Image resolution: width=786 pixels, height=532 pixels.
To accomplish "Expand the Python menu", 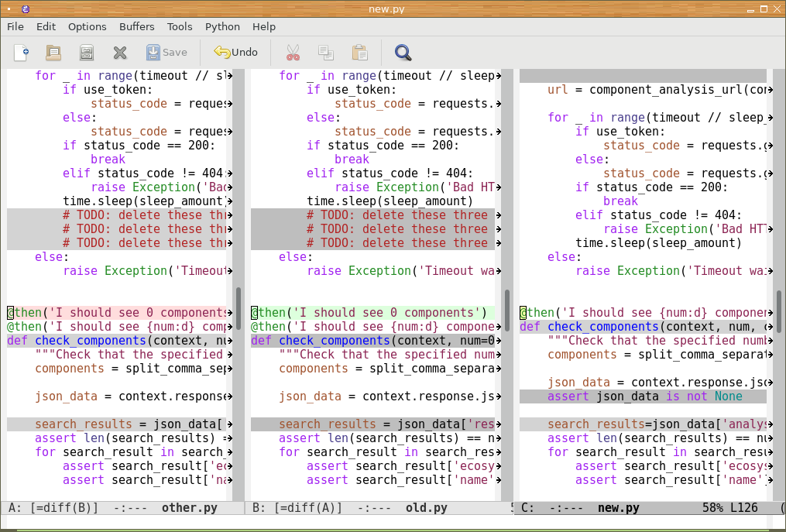I will [x=222, y=26].
